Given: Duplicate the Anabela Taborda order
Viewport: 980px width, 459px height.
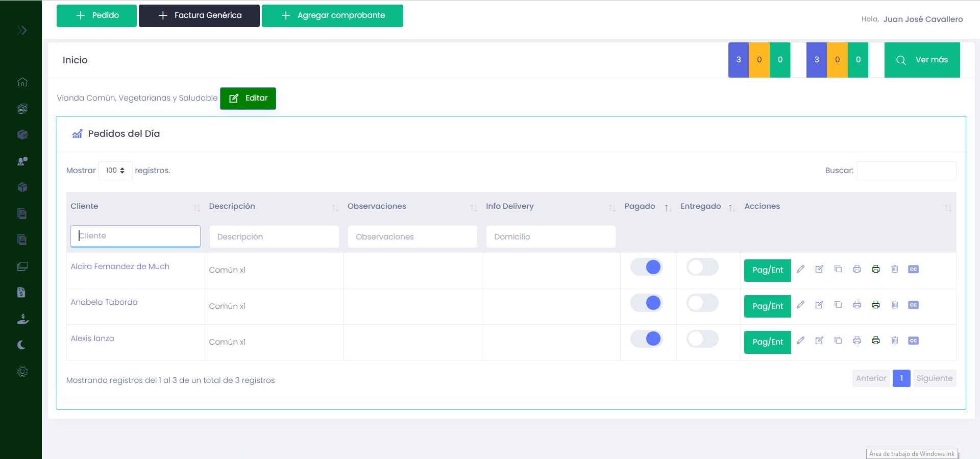Looking at the screenshot, I should 838,305.
